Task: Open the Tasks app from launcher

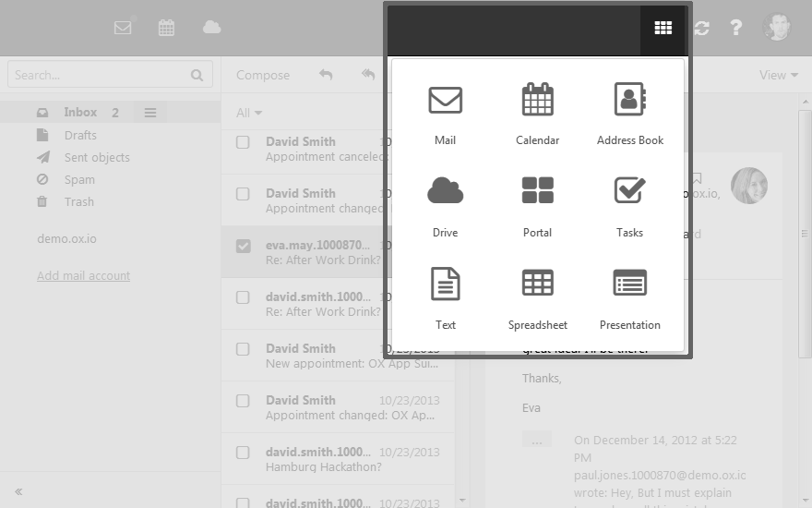Action: (x=629, y=207)
